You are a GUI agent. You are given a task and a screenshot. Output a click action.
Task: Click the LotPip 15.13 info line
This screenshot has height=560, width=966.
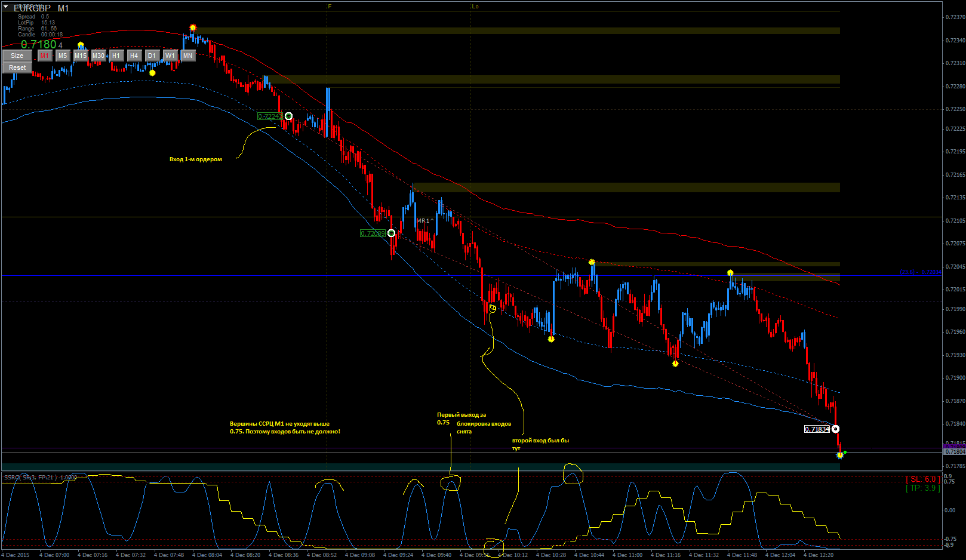(36, 23)
